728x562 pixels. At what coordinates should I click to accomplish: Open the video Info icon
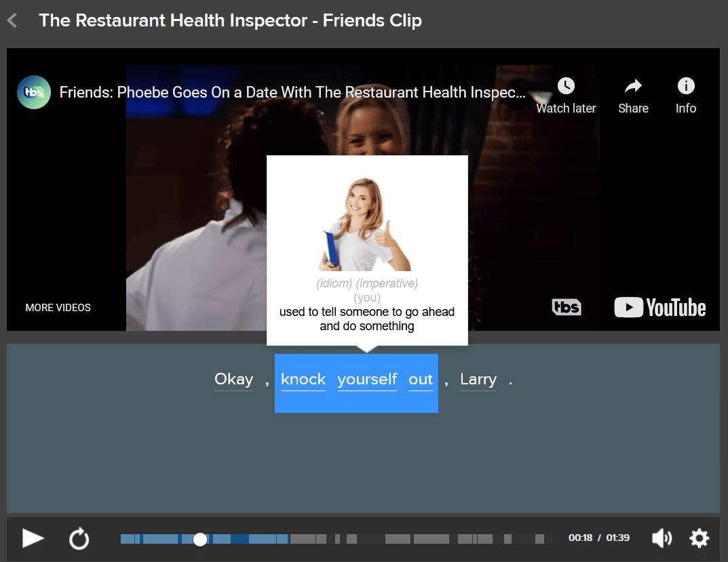click(685, 86)
